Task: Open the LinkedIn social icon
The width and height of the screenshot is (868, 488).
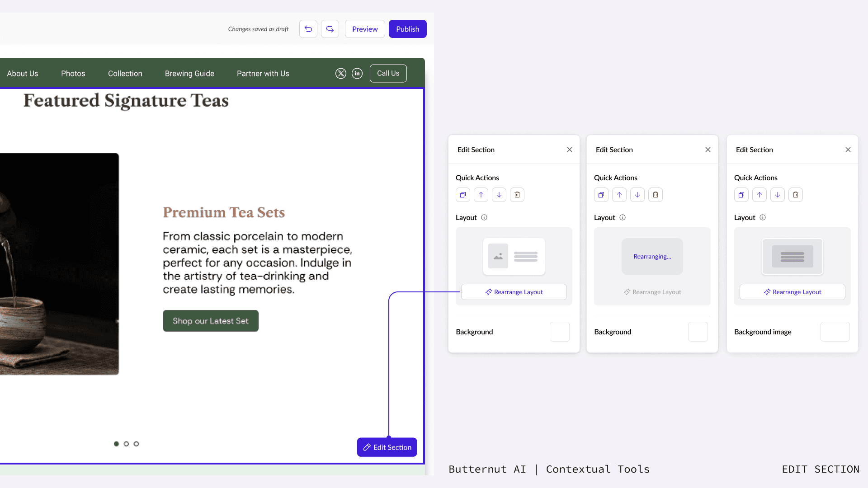Action: [357, 73]
